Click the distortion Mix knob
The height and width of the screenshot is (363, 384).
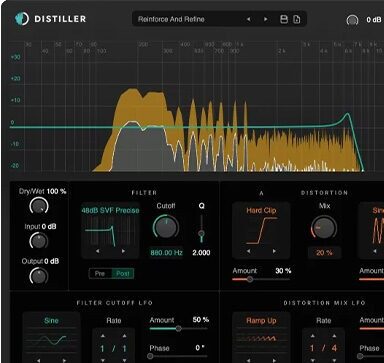pyautogui.click(x=323, y=228)
